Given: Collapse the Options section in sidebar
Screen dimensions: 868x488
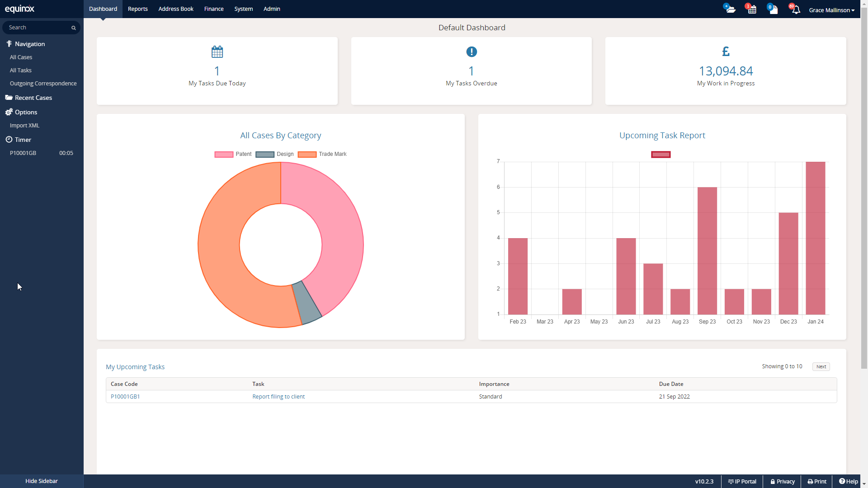Looking at the screenshot, I should 25,112.
